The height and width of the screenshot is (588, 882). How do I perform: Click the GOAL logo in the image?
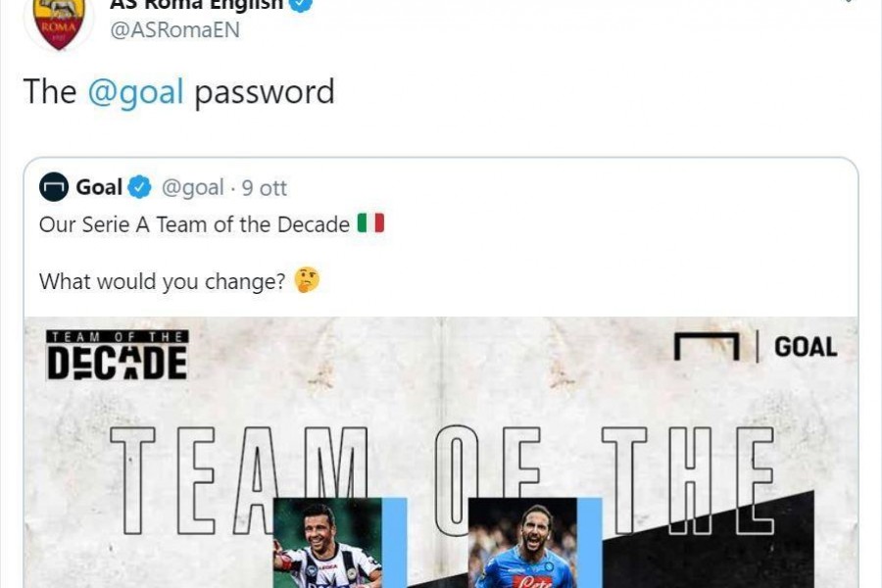pos(756,347)
